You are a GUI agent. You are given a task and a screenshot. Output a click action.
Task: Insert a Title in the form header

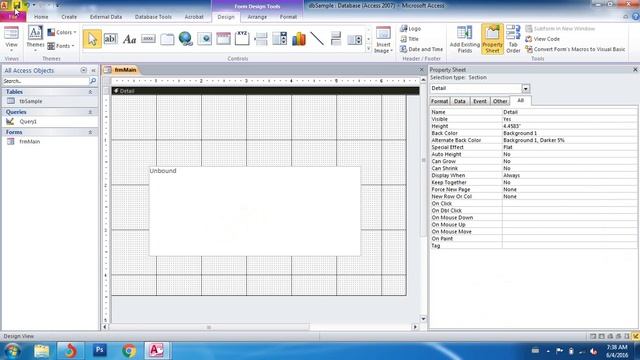tap(410, 39)
